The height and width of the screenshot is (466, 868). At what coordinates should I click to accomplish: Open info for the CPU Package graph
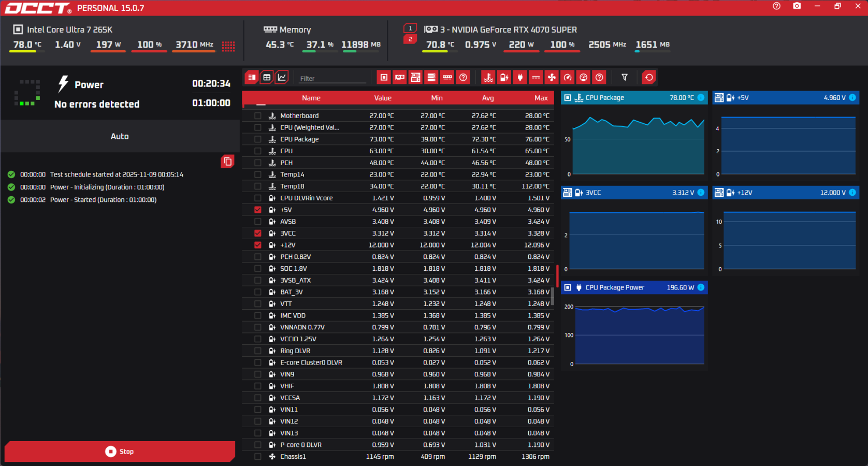point(701,97)
